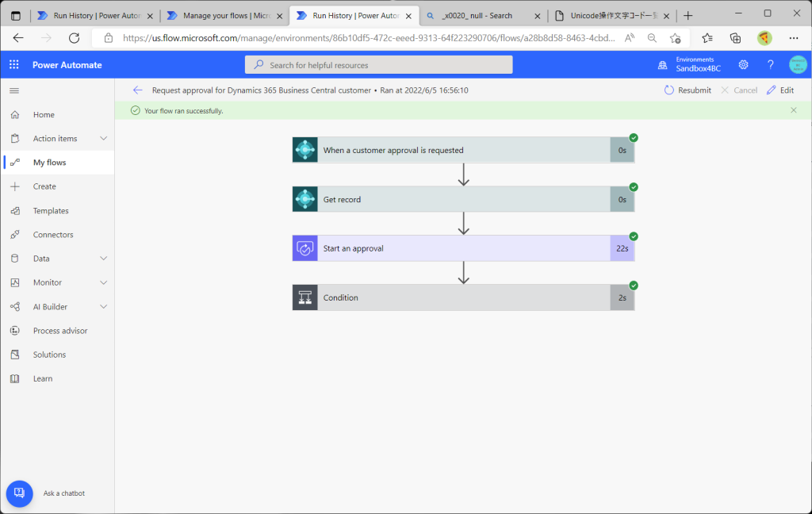The image size is (812, 514).
Task: Click the Power Automate title link
Action: point(67,65)
